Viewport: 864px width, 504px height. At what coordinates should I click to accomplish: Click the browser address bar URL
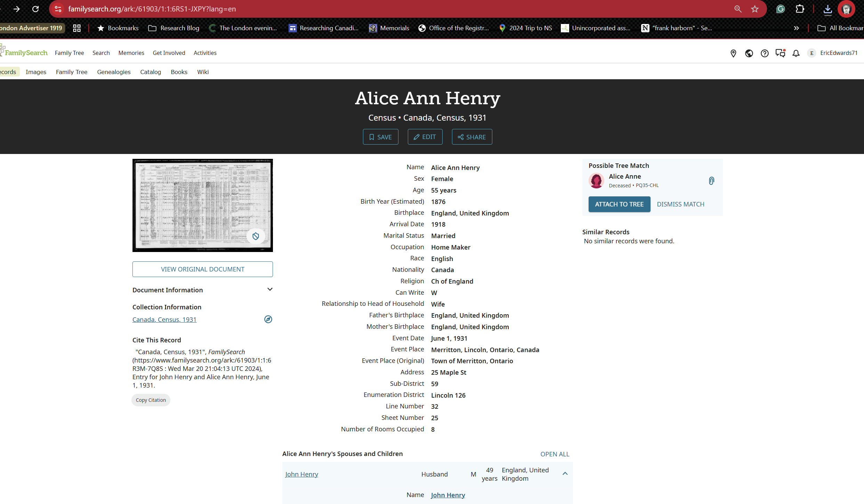tap(152, 9)
